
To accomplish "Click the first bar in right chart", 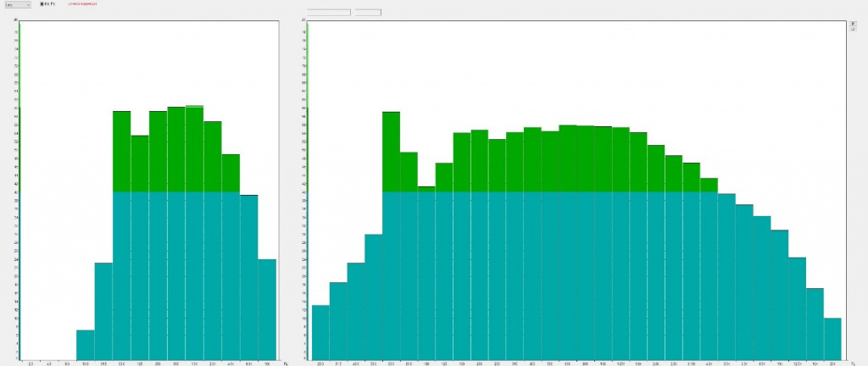I will (320, 332).
